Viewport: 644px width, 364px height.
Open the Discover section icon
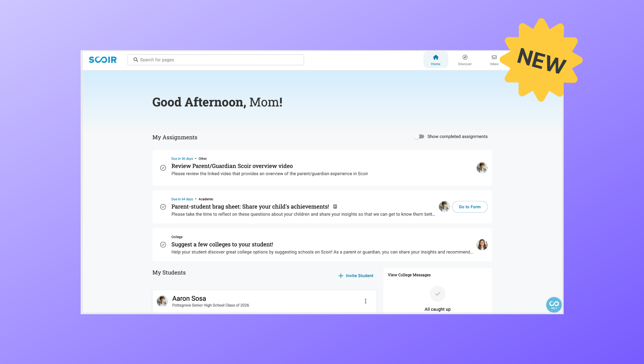[x=465, y=57]
